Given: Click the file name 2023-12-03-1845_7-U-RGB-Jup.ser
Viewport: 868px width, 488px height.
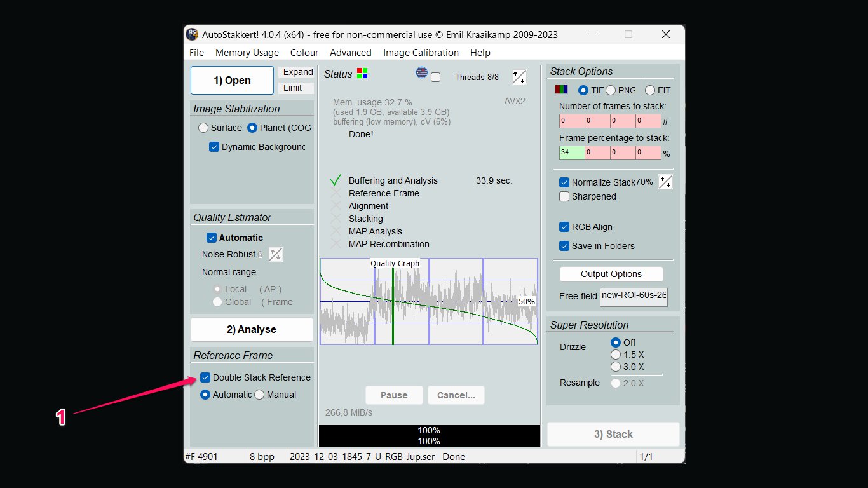Looking at the screenshot, I should pos(362,456).
